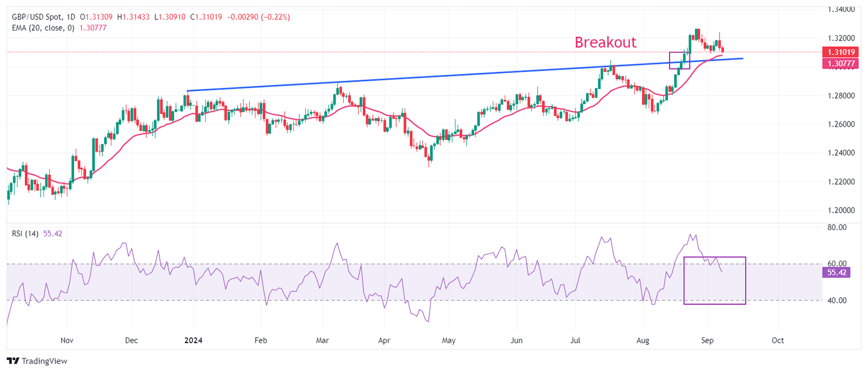
Task: Select the small purple rectangle at breakout candle
Action: (679, 60)
